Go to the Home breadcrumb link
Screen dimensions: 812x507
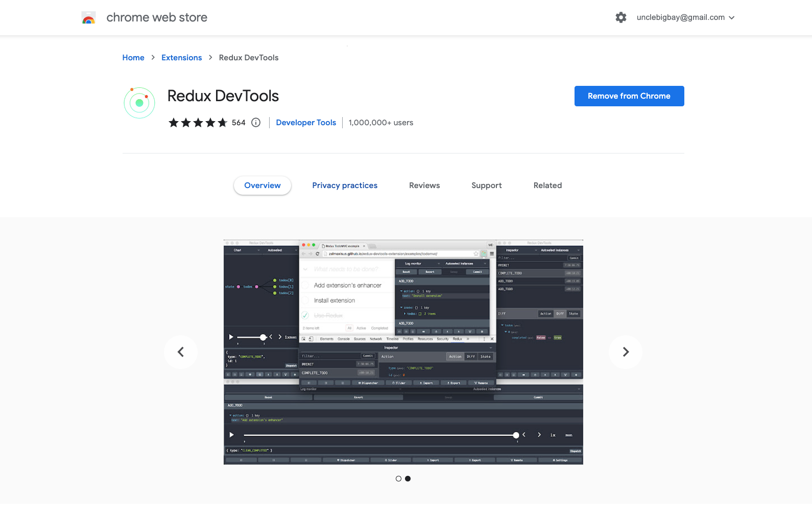click(133, 58)
